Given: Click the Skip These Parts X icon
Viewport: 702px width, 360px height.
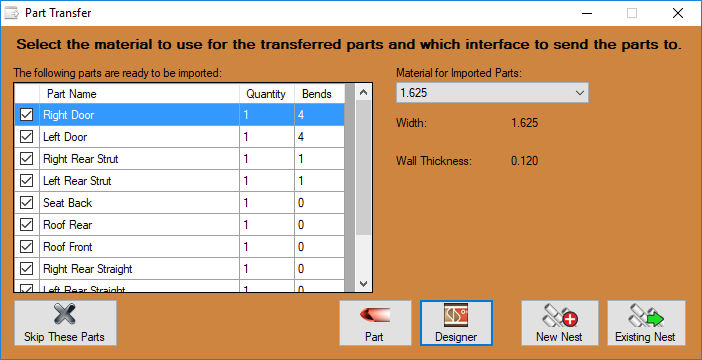Looking at the screenshot, I should [x=65, y=314].
